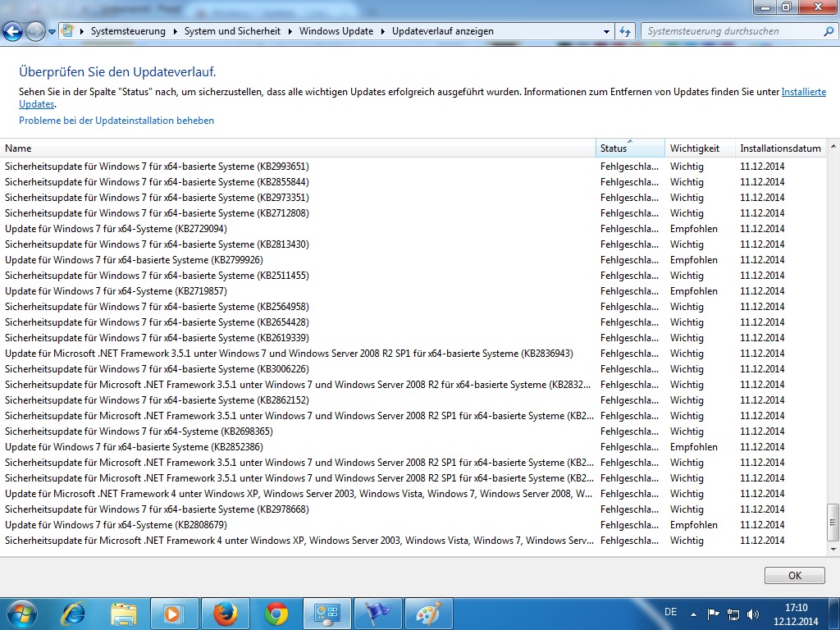
Task: Launch Firefox from the taskbar
Action: point(225,614)
